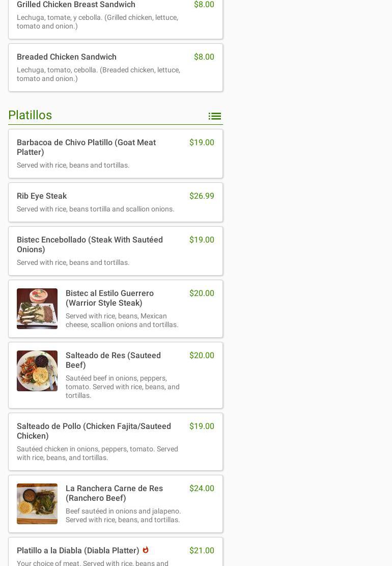The width and height of the screenshot is (392, 566).
Task: Click the Platillos section heading
Action: pyautogui.click(x=30, y=115)
